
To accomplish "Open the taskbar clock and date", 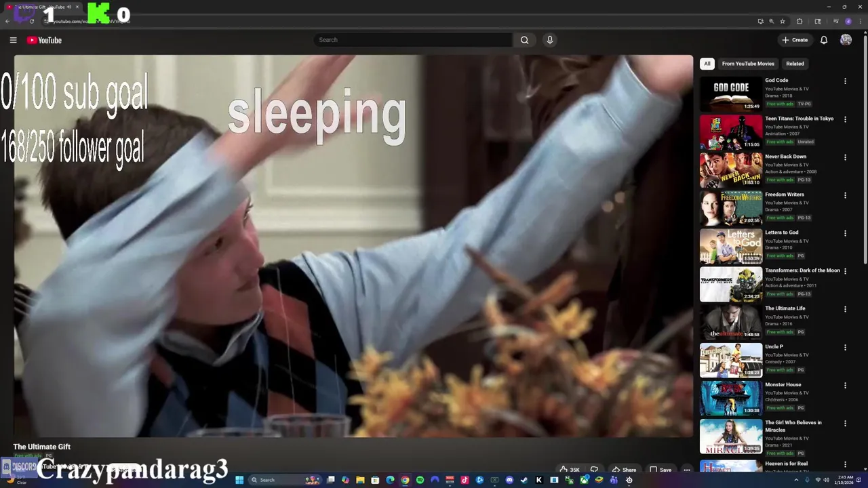I will coord(845,480).
